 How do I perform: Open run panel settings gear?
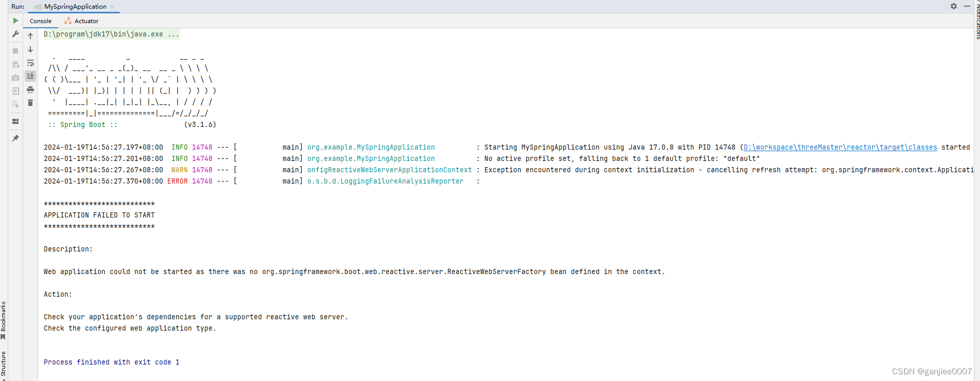pos(954,6)
